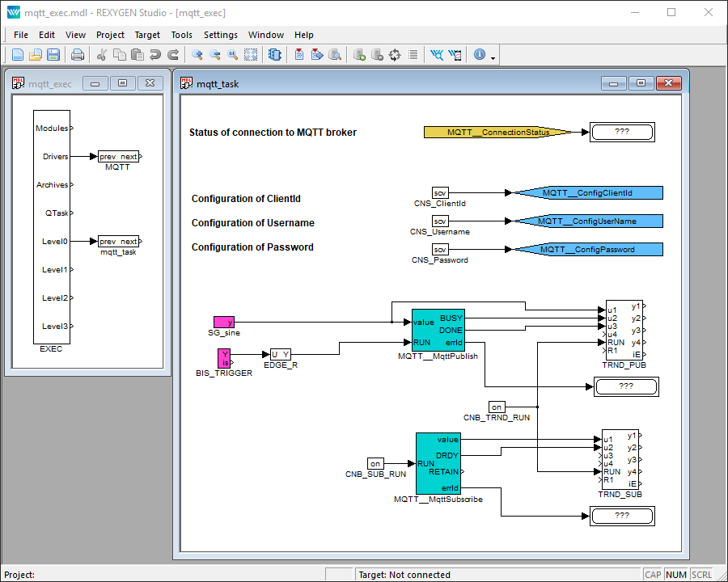Click the circular arrows toolbar icon

[395, 55]
